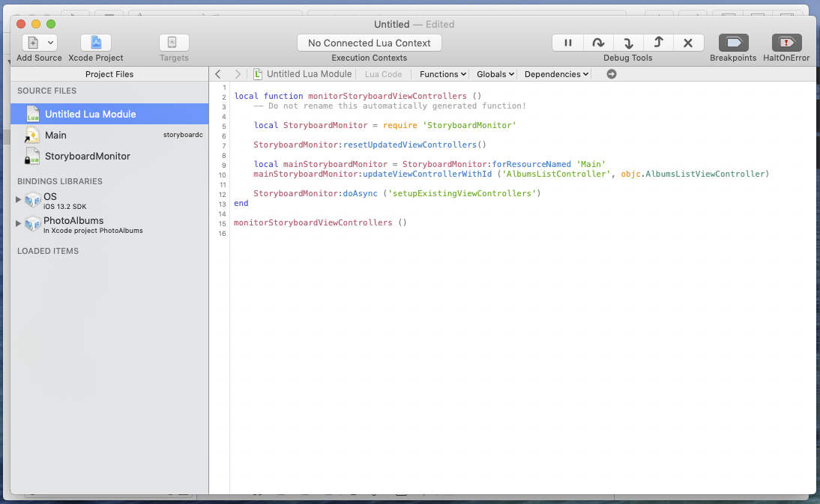Toggle the HaltOnError button
Screen dimensions: 820x504
[x=786, y=43]
